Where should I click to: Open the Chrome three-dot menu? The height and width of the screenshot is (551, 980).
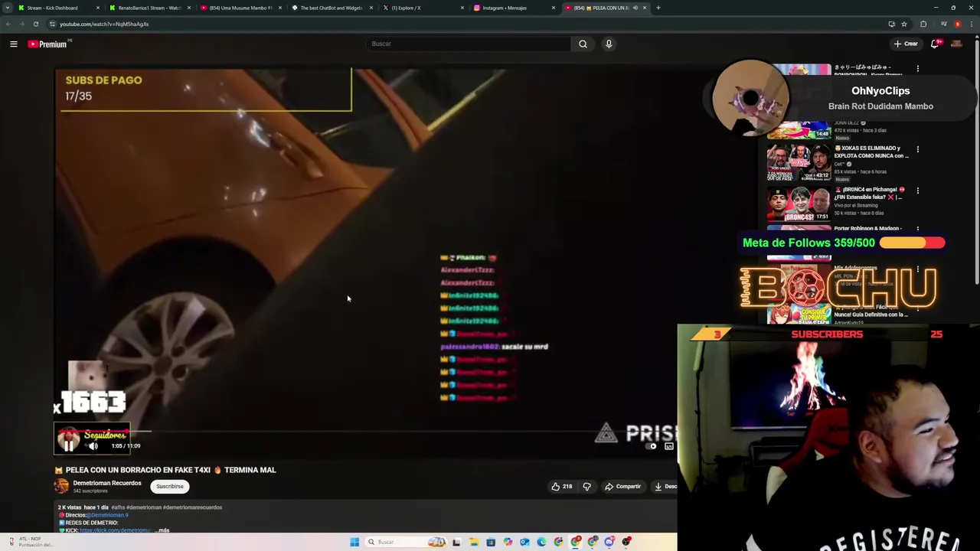pyautogui.click(x=971, y=24)
